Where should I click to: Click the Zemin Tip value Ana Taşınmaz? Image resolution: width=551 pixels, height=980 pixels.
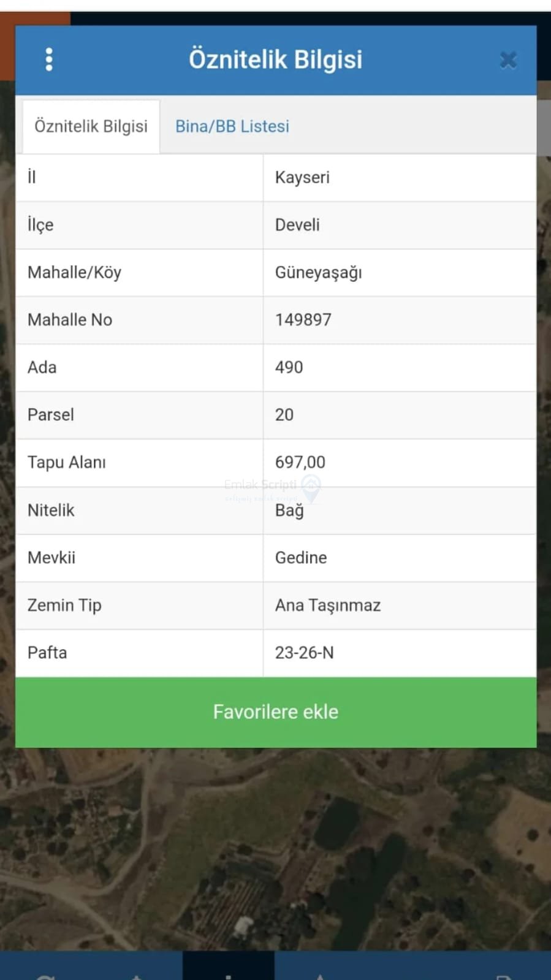point(327,606)
